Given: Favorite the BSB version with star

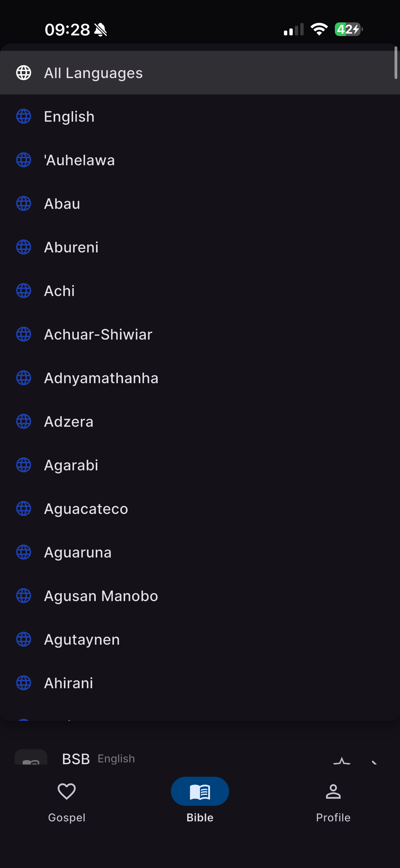Looking at the screenshot, I should click(x=342, y=761).
